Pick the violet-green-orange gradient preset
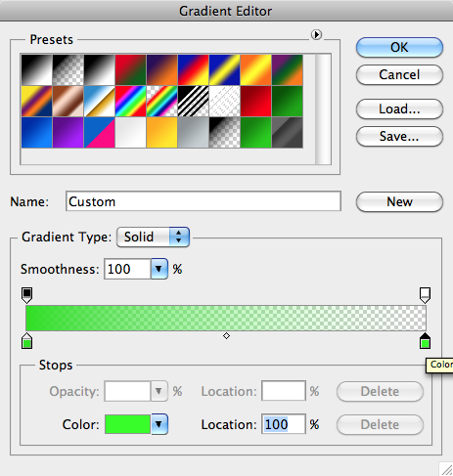 point(287,69)
